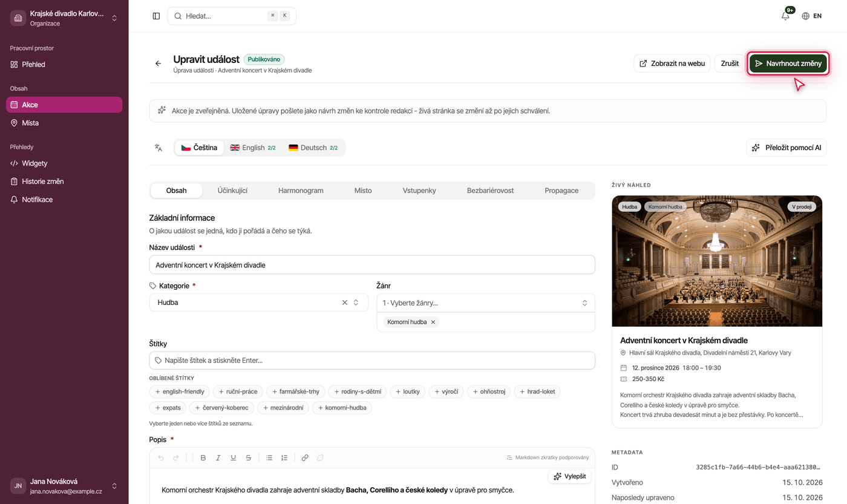Open Přehled in the sidebar
847x504 pixels.
(64, 64)
